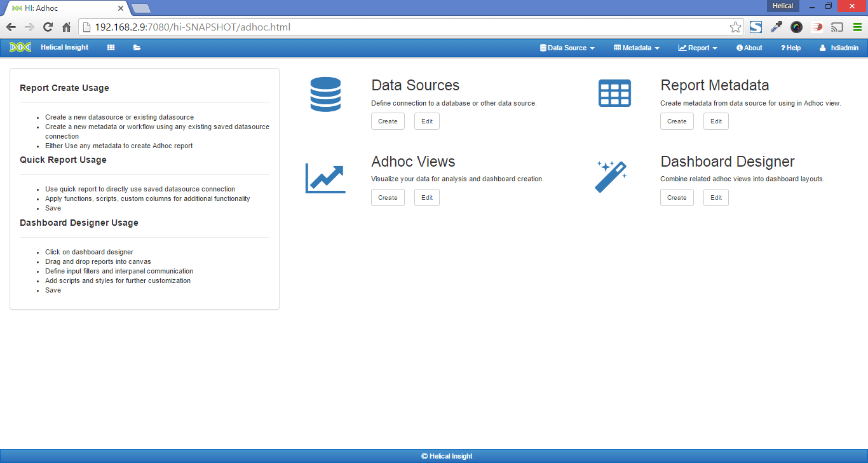Open the folder icon in navbar
The height and width of the screenshot is (463, 868).
pyautogui.click(x=137, y=48)
